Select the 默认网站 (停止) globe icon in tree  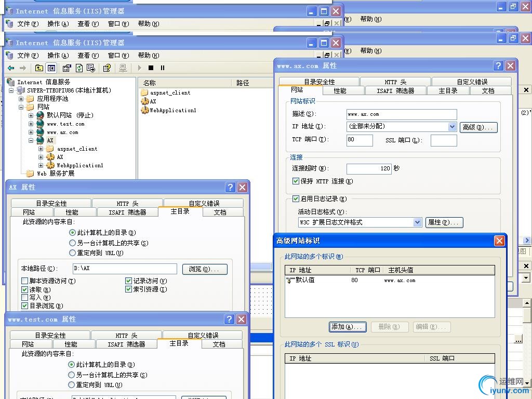tap(41, 115)
